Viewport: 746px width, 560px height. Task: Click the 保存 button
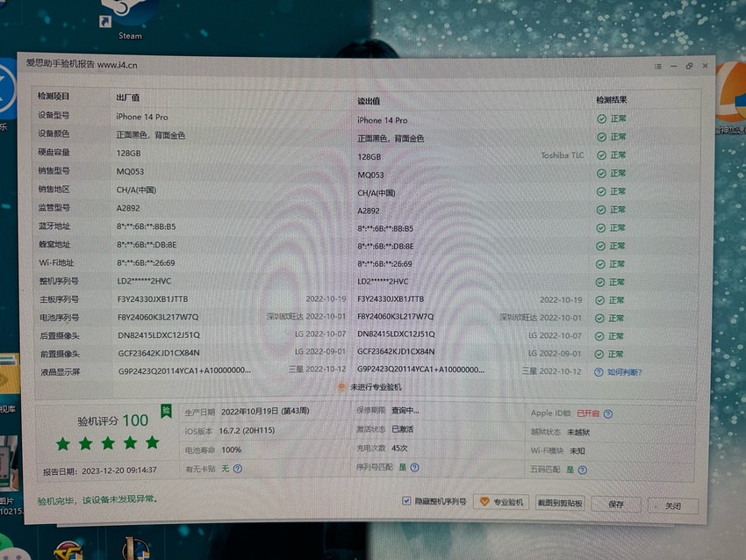coord(615,505)
